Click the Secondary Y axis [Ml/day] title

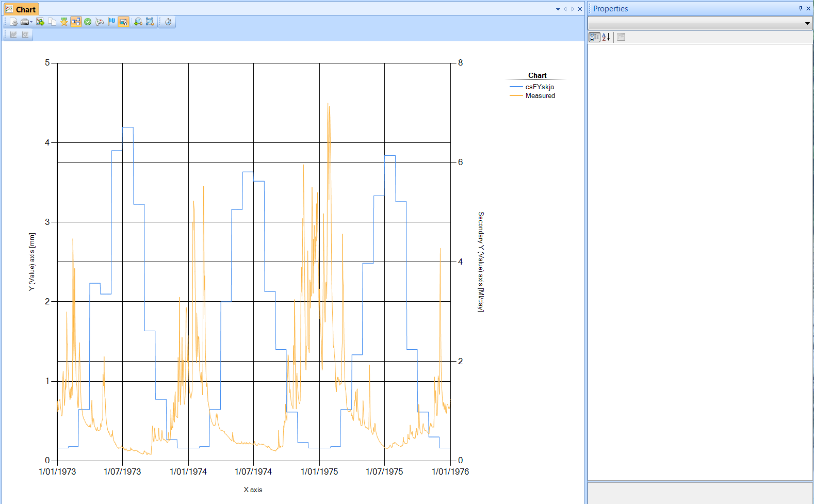[x=481, y=262]
